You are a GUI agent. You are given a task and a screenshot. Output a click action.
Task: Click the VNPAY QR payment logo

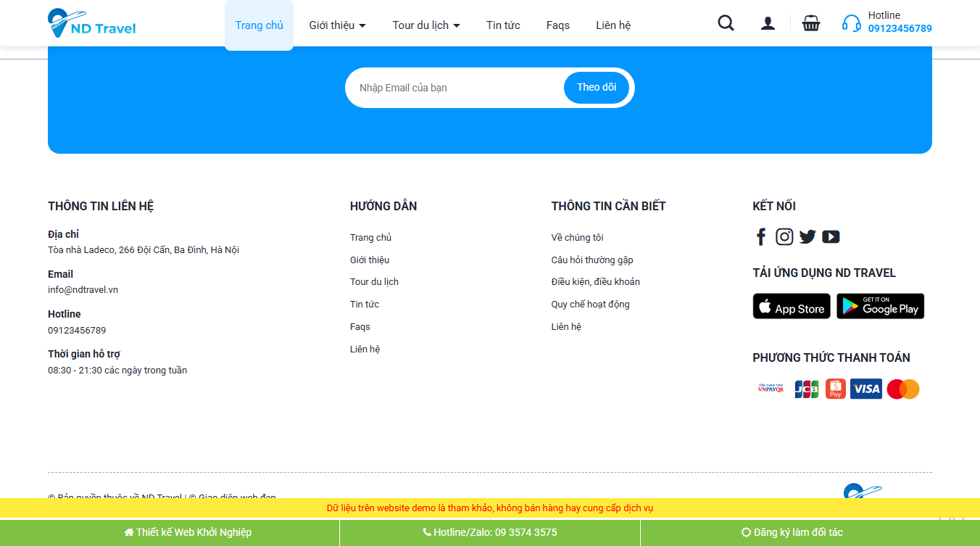(771, 389)
